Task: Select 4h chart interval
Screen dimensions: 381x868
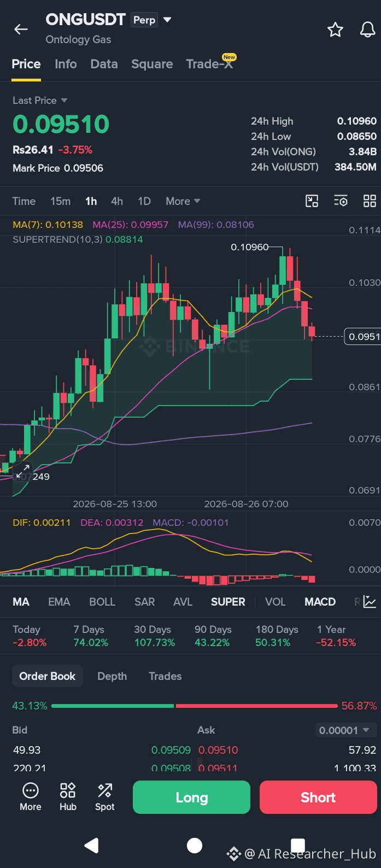Action: [117, 201]
